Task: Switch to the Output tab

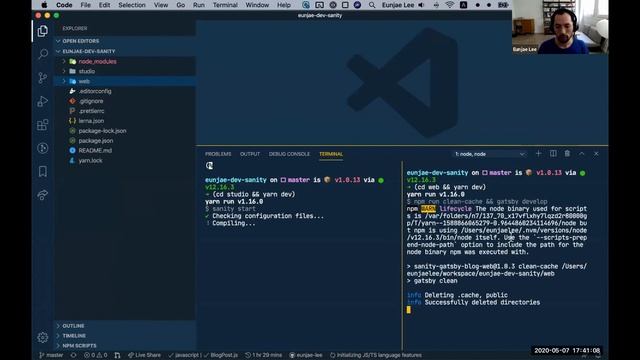Action: (250, 154)
